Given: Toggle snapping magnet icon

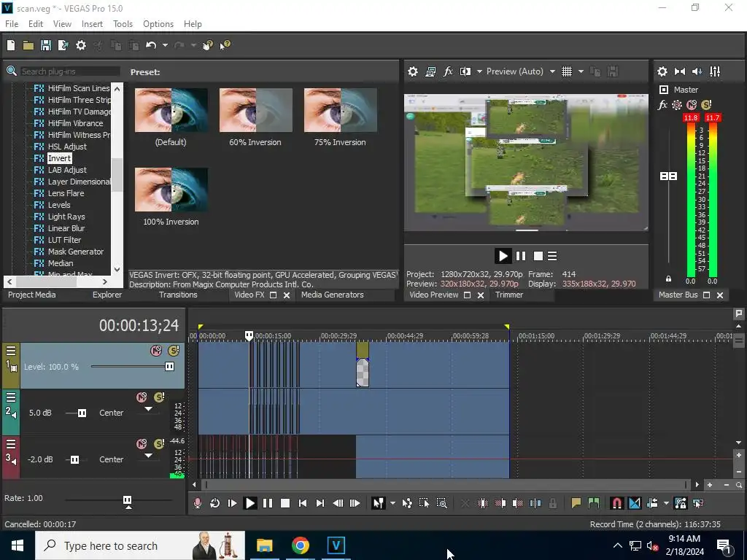Looking at the screenshot, I should coord(616,503).
